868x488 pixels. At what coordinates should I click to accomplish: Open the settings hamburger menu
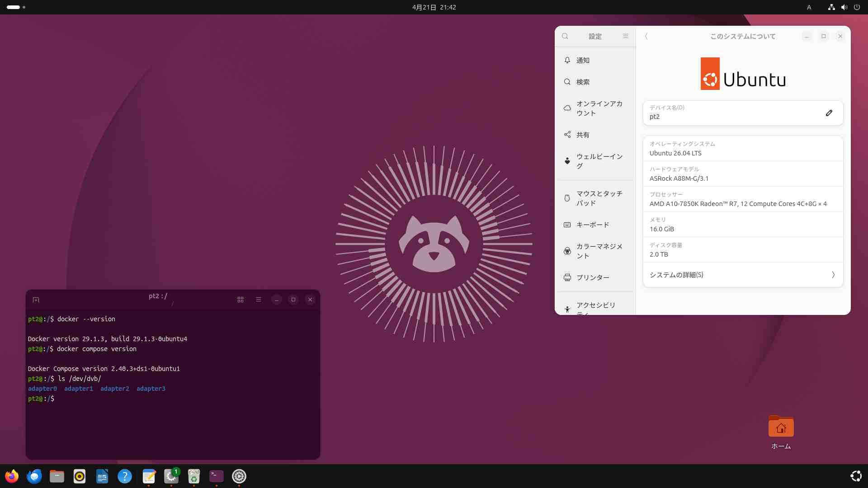coord(626,36)
